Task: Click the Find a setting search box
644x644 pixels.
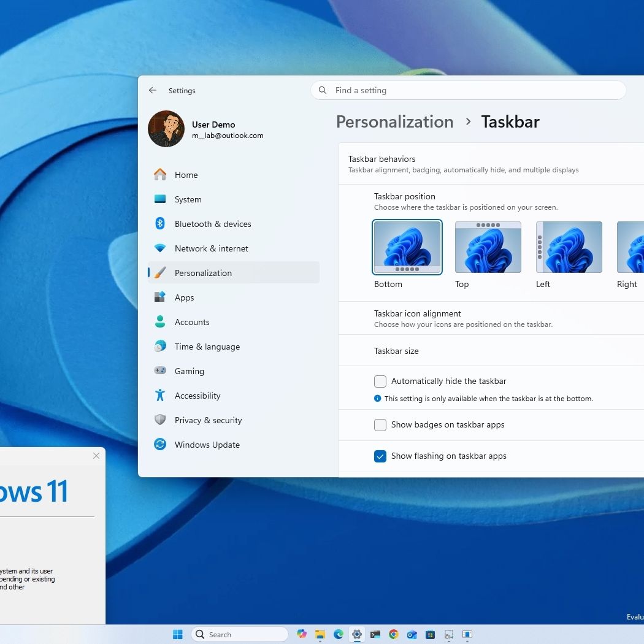Action: (x=468, y=90)
